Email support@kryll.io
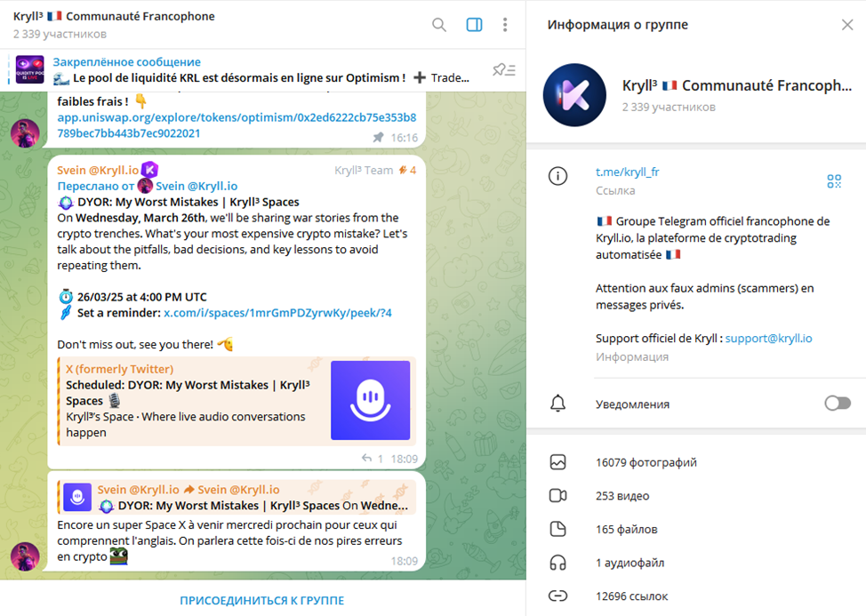Screen dimensions: 866x616 (x=769, y=339)
